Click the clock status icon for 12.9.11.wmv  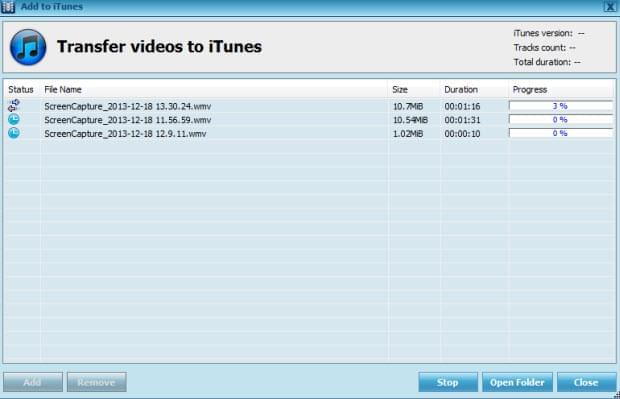pyautogui.click(x=14, y=133)
